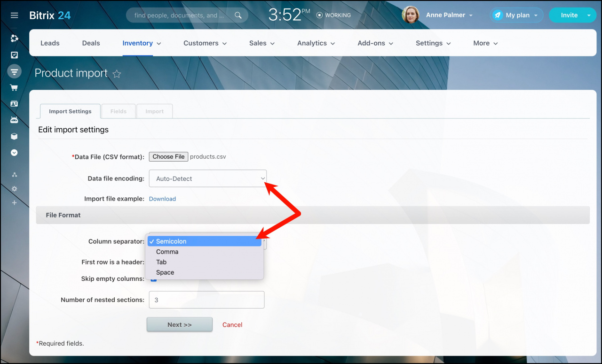Click the search magnifier icon
Viewport: 602px width, 364px height.
click(x=238, y=15)
